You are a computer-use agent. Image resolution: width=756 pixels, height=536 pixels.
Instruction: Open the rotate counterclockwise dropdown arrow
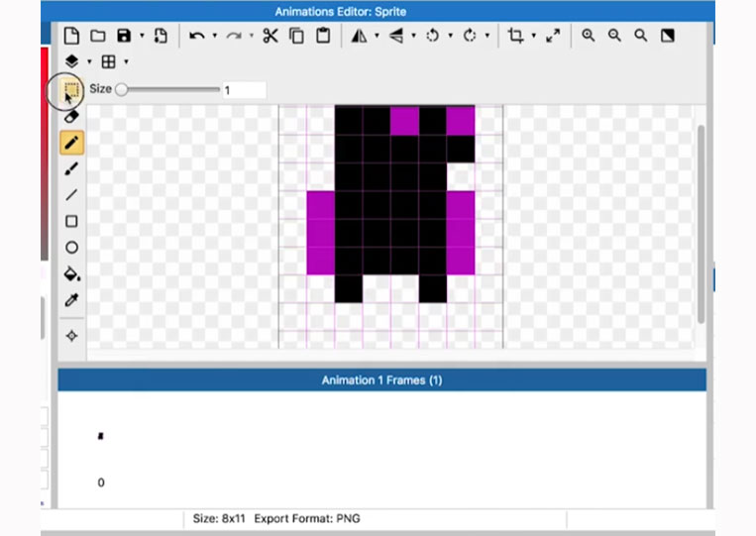click(x=450, y=36)
